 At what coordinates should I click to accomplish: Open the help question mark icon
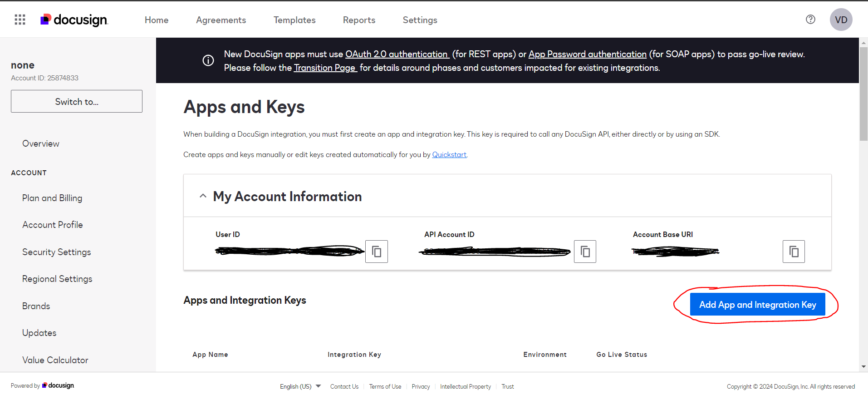810,20
